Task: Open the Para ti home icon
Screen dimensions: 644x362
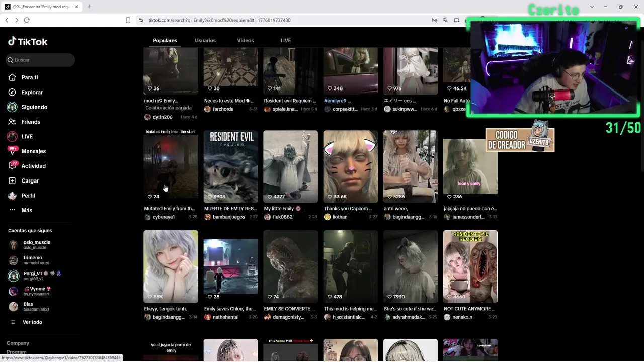Action: click(x=12, y=77)
